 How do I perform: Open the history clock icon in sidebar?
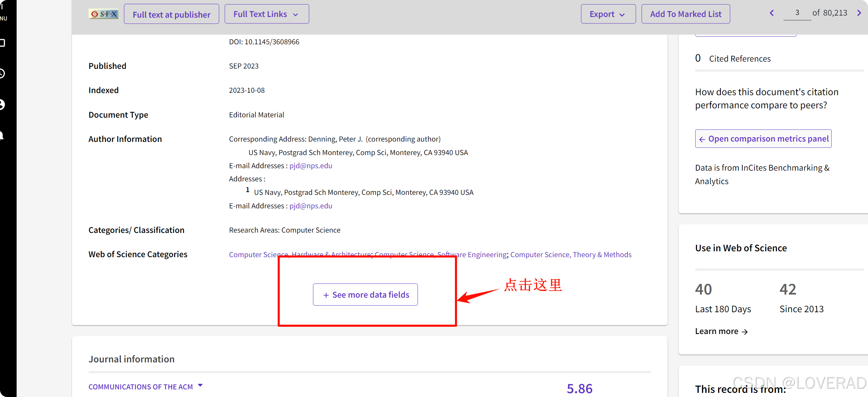(2, 73)
